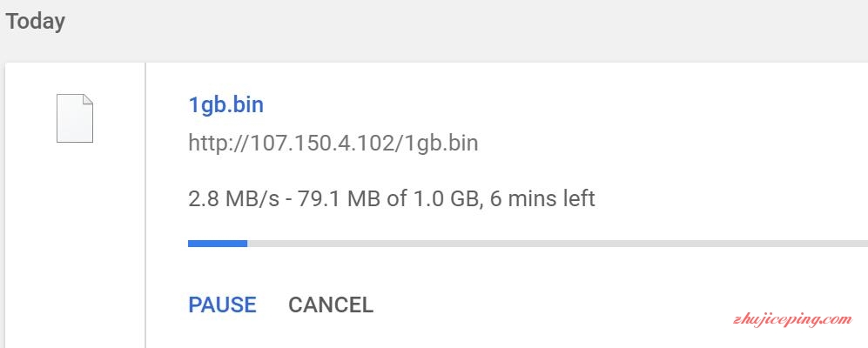Click the blue filled portion of progress bar
The height and width of the screenshot is (348, 868).
(218, 244)
